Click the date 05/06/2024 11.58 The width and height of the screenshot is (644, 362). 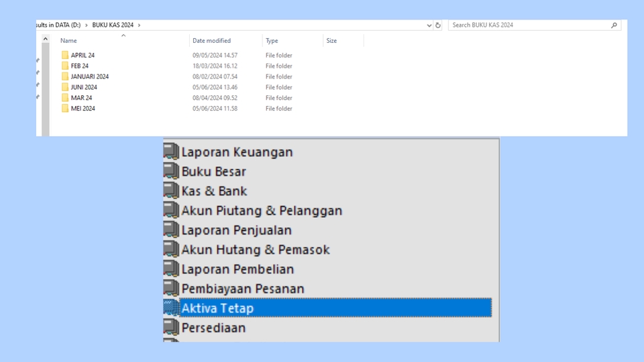[x=215, y=109]
